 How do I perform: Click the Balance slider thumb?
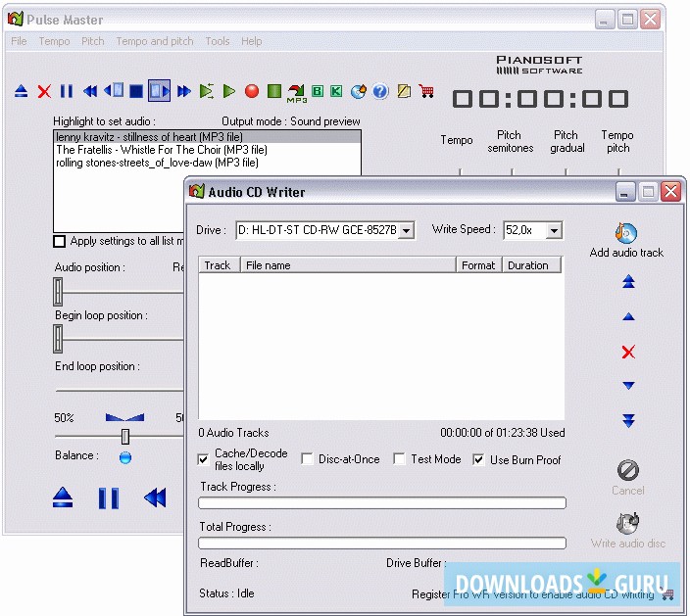point(125,437)
